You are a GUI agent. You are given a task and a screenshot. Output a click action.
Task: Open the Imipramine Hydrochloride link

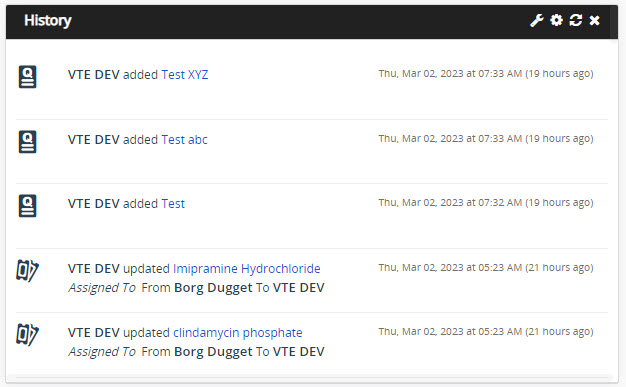point(246,269)
